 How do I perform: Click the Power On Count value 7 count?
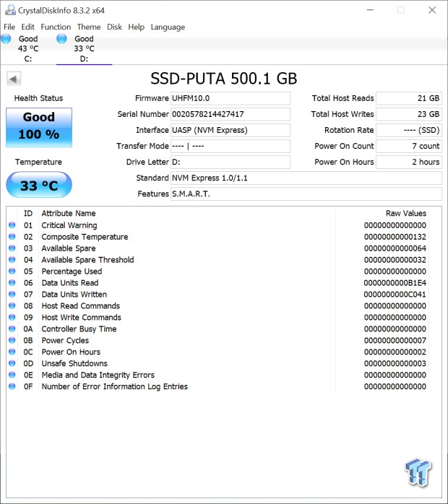pyautogui.click(x=409, y=147)
